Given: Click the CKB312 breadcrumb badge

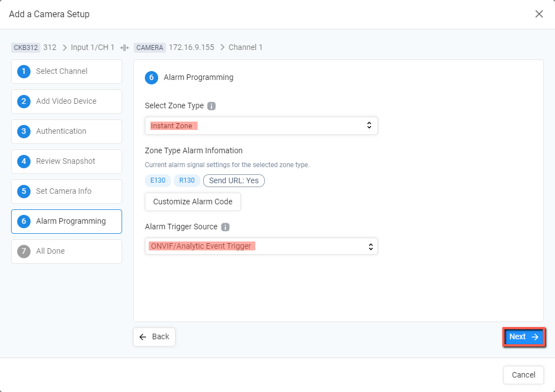Looking at the screenshot, I should (x=26, y=48).
